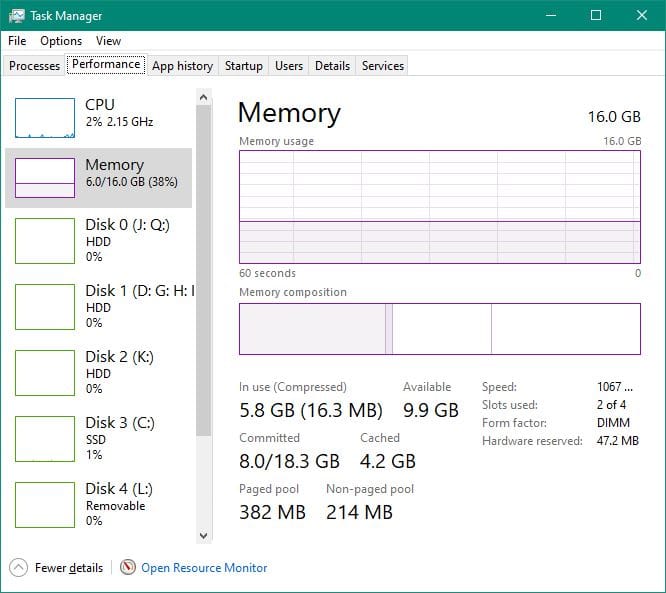
Task: Click the "2% 2.15 GHz" CPU value
Action: [119, 122]
